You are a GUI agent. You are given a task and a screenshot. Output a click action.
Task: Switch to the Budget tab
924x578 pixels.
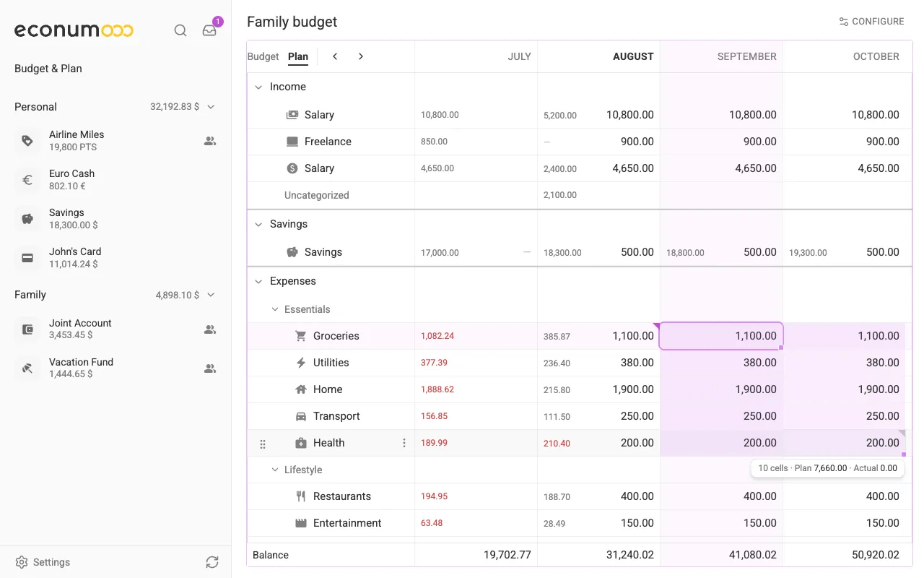point(263,56)
